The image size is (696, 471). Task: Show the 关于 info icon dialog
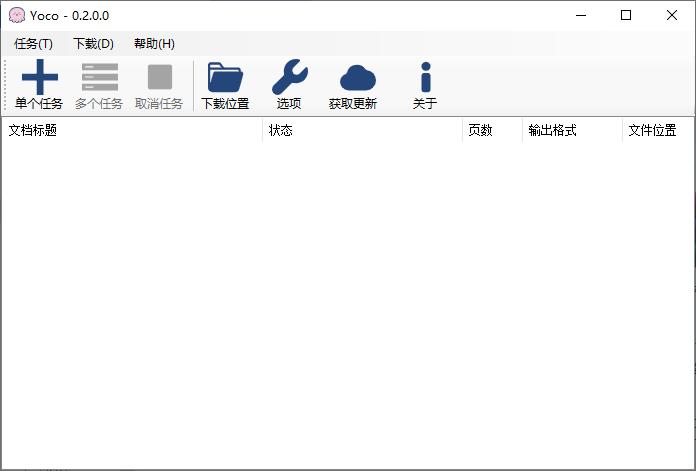[425, 78]
